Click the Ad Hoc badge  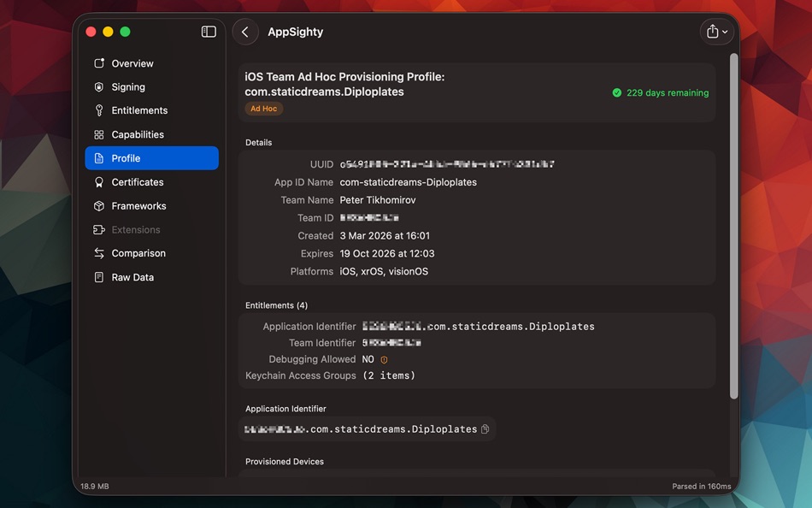pyautogui.click(x=263, y=108)
